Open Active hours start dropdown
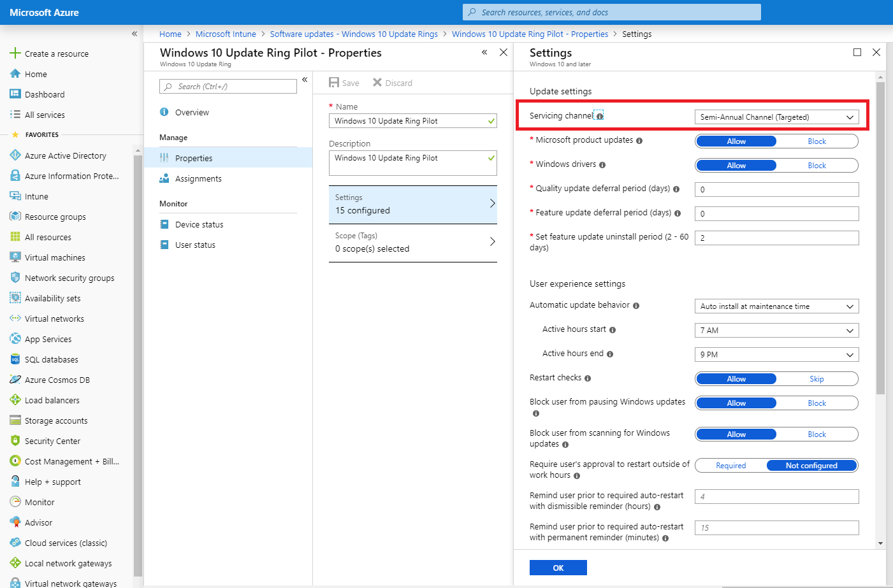This screenshot has height=588, width=893. point(776,331)
